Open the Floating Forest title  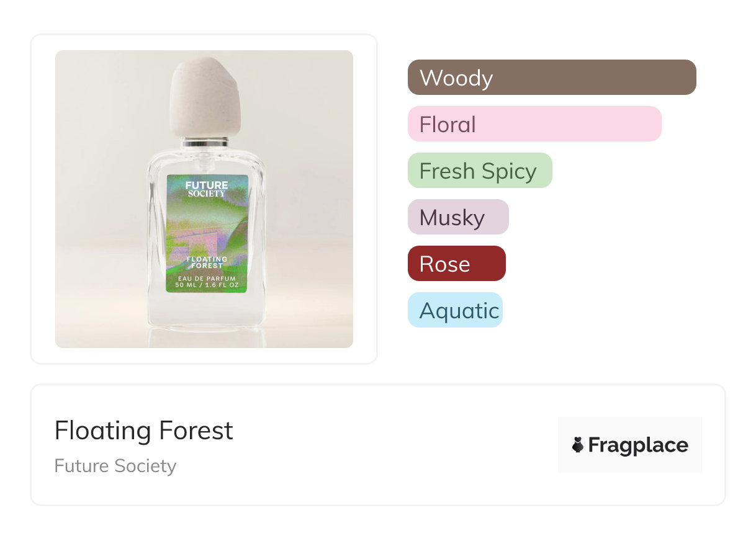(x=143, y=431)
